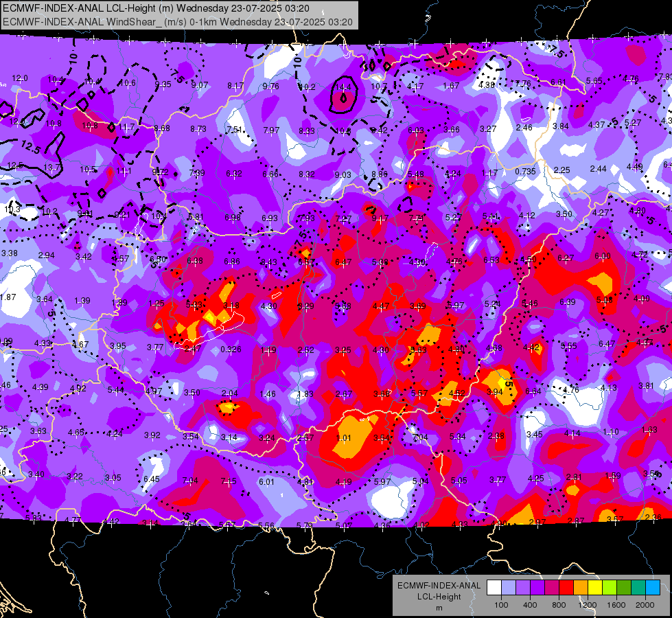Click the teal green legend swatch
The width and height of the screenshot is (672, 618).
[638, 588]
